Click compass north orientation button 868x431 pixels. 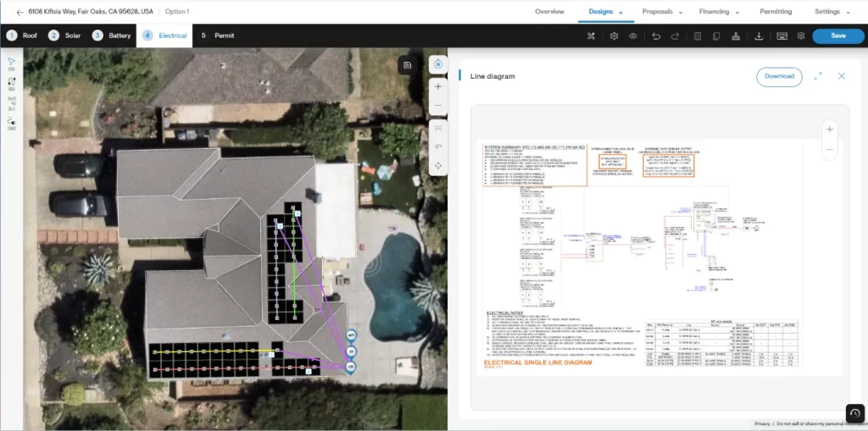click(x=438, y=64)
